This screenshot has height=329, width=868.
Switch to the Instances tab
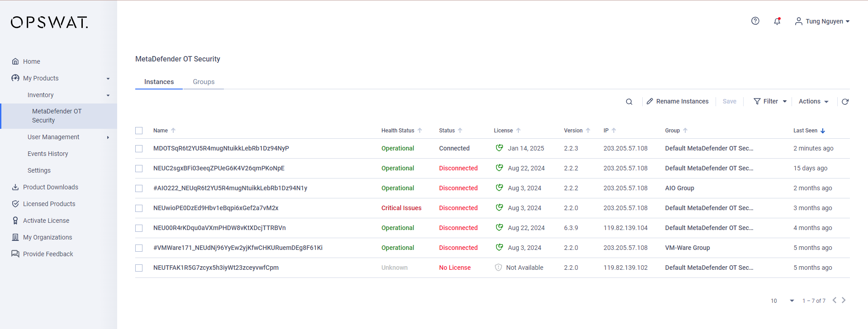(159, 82)
